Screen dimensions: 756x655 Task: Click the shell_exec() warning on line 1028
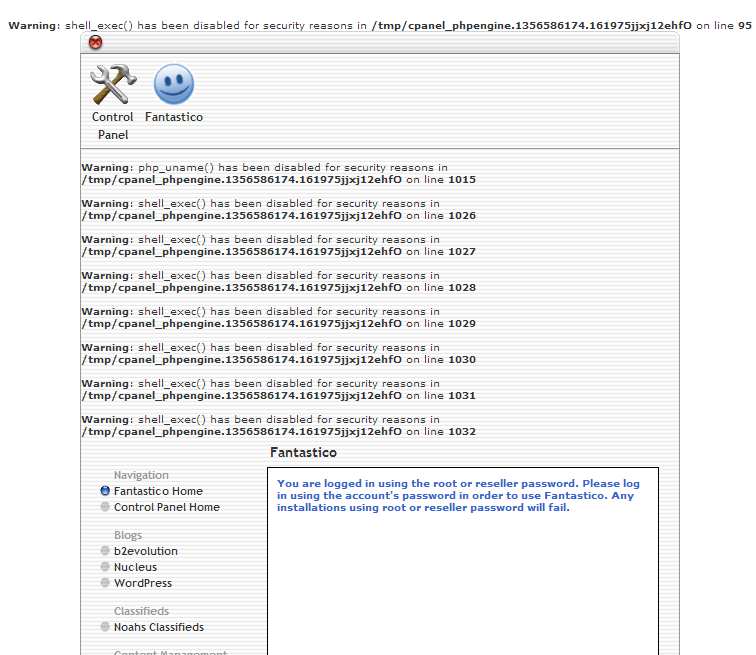click(x=279, y=281)
